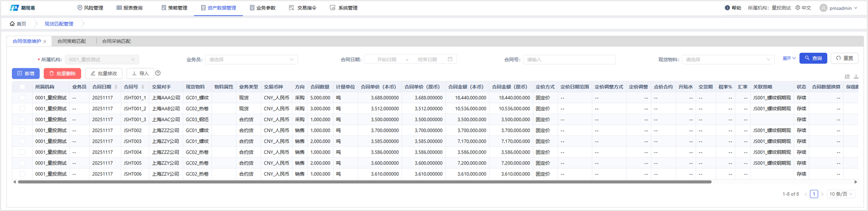Click the 首页 home icon in breadcrumb

(12, 24)
